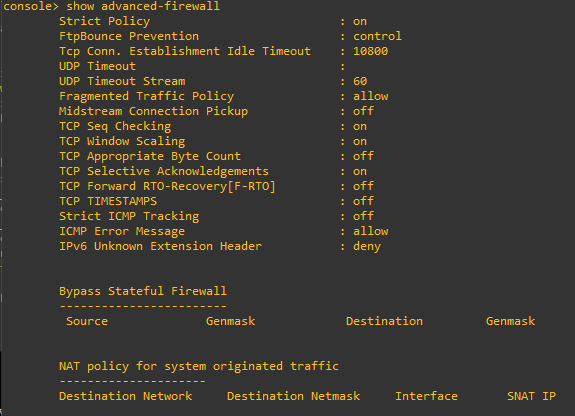Click the FtpBounce Prevention 'control' value
This screenshot has width=575, height=416.
click(377, 36)
